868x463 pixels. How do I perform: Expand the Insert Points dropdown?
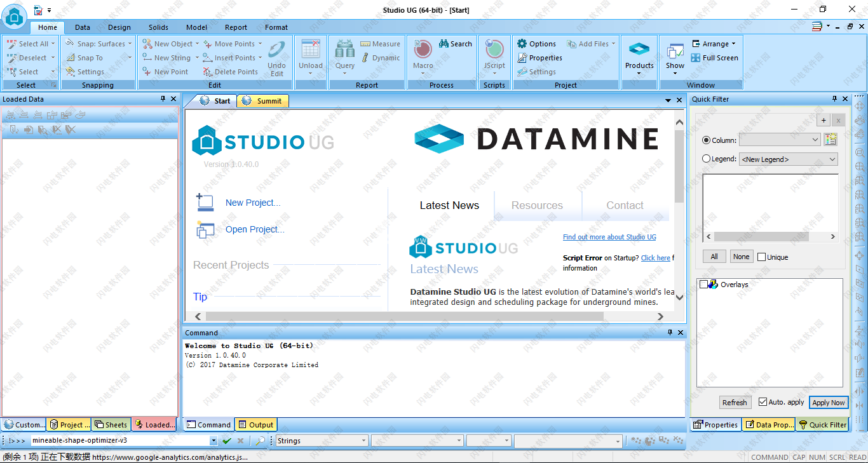click(x=261, y=58)
